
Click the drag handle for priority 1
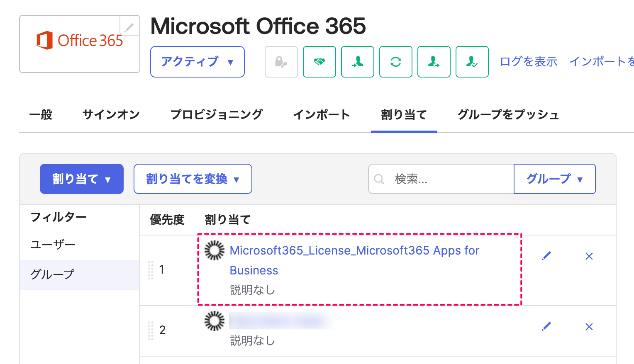(151, 270)
